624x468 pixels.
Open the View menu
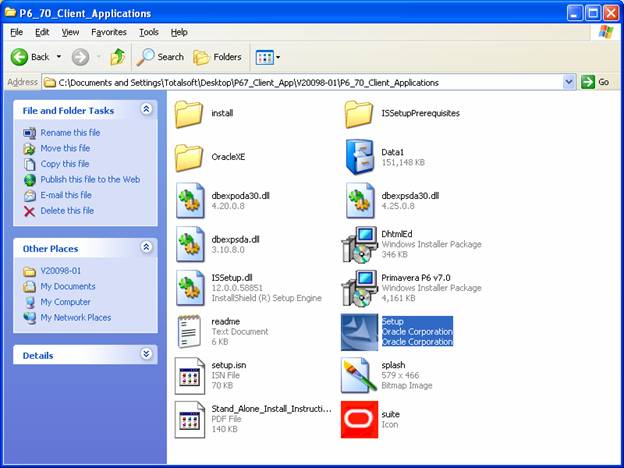[x=70, y=32]
